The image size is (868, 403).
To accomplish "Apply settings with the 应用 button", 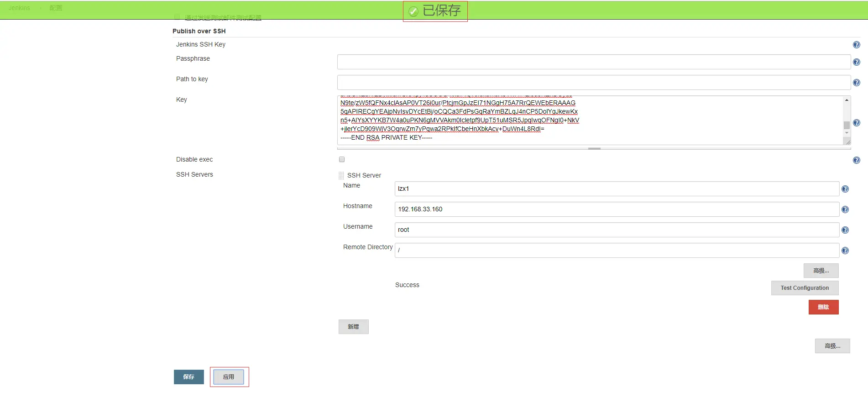I will 229,377.
